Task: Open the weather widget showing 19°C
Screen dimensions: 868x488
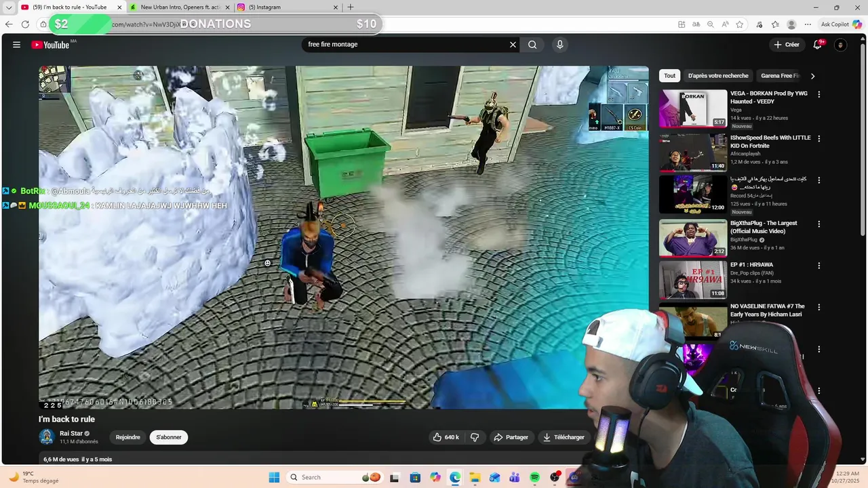Action: point(34,477)
